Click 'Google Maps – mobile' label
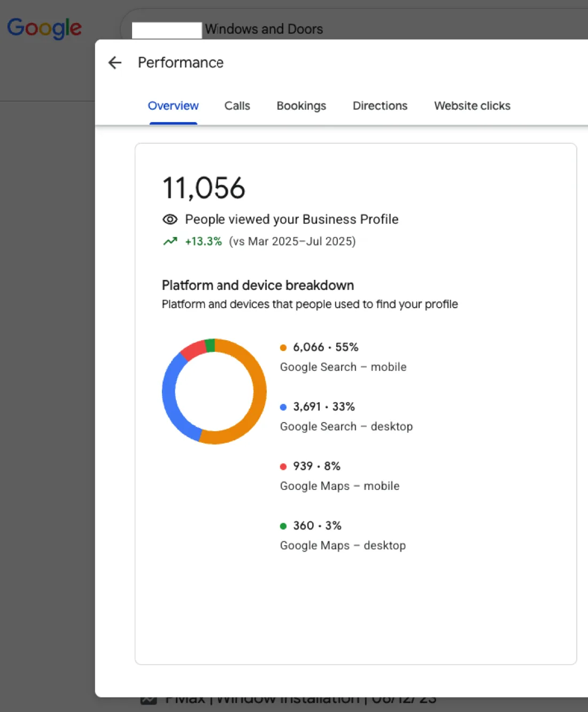Screen dimensions: 588x712 (x=339, y=486)
